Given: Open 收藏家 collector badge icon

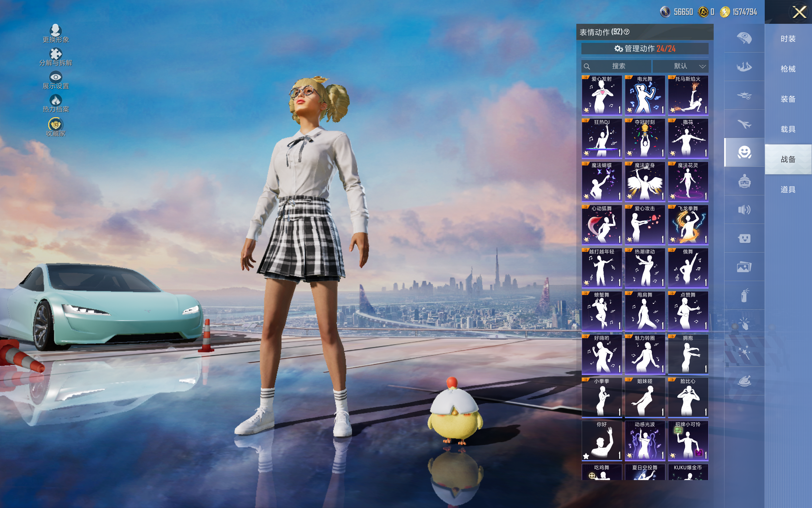Looking at the screenshot, I should pos(56,127).
